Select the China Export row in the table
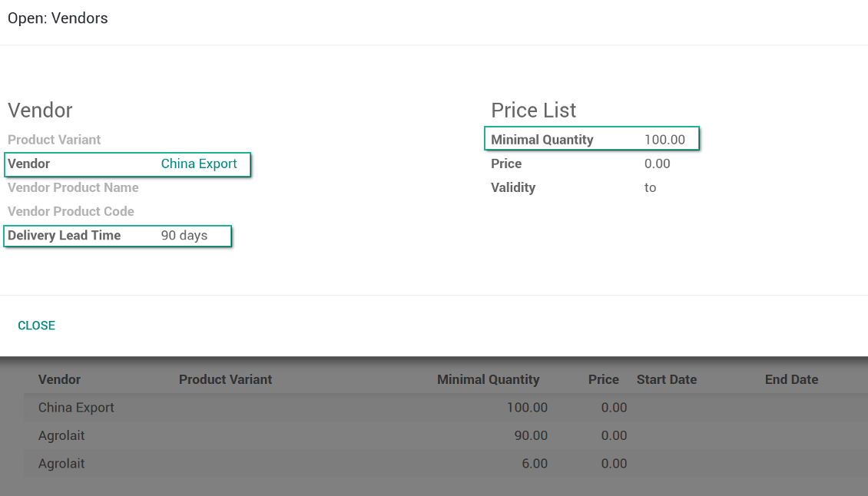 76,408
